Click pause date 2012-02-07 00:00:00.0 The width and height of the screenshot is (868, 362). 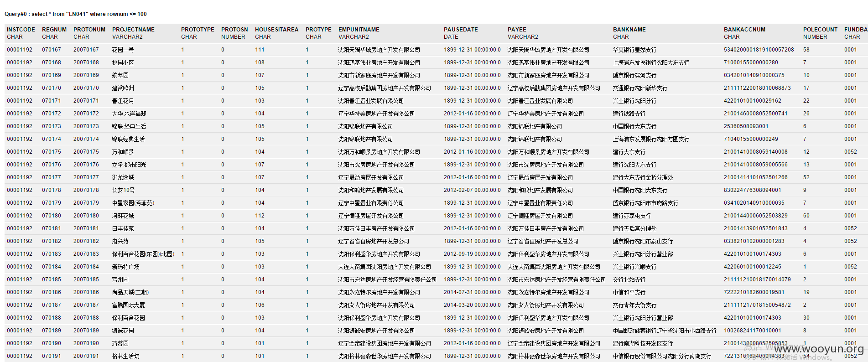(472, 190)
